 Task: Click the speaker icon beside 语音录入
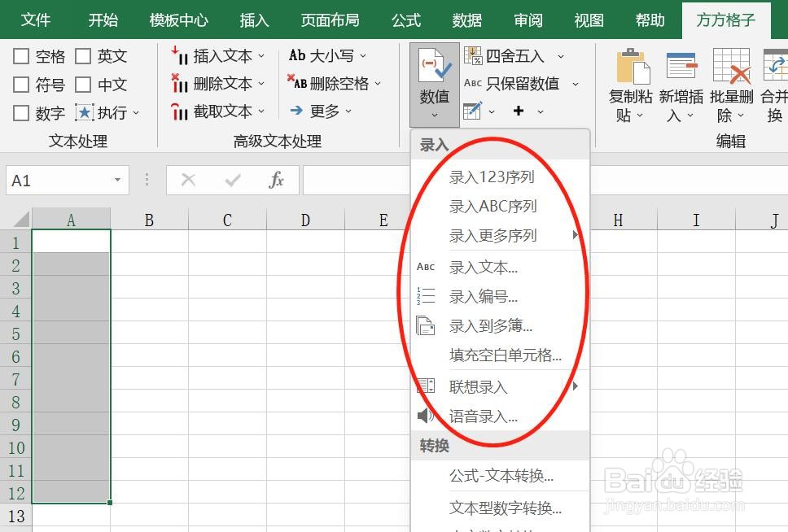[x=426, y=416]
